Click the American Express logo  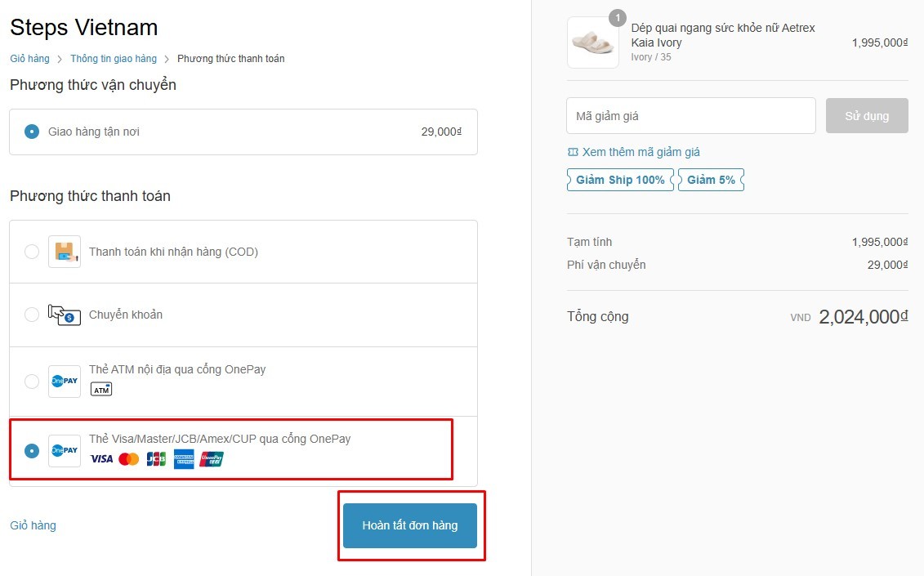[x=184, y=459]
